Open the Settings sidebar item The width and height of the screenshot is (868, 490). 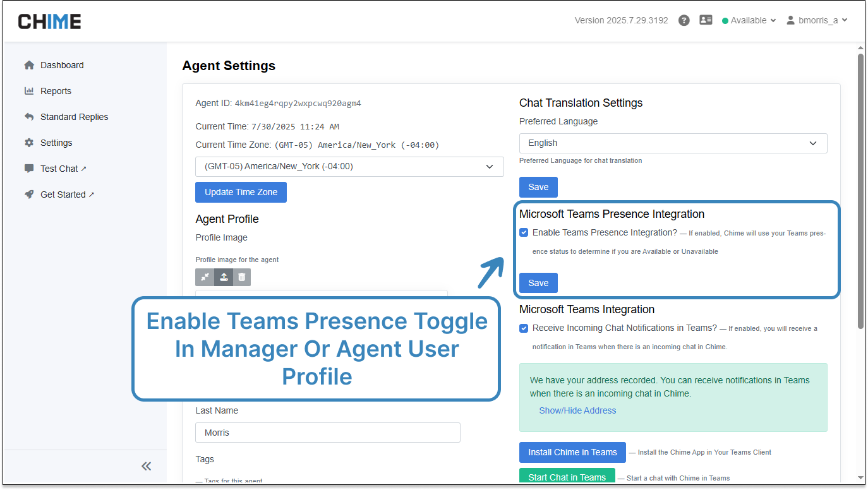click(x=56, y=143)
